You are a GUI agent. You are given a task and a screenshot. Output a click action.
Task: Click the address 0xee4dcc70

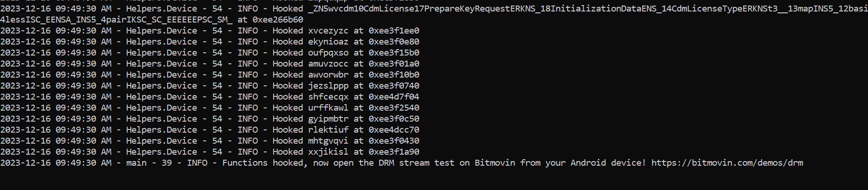pos(394,130)
